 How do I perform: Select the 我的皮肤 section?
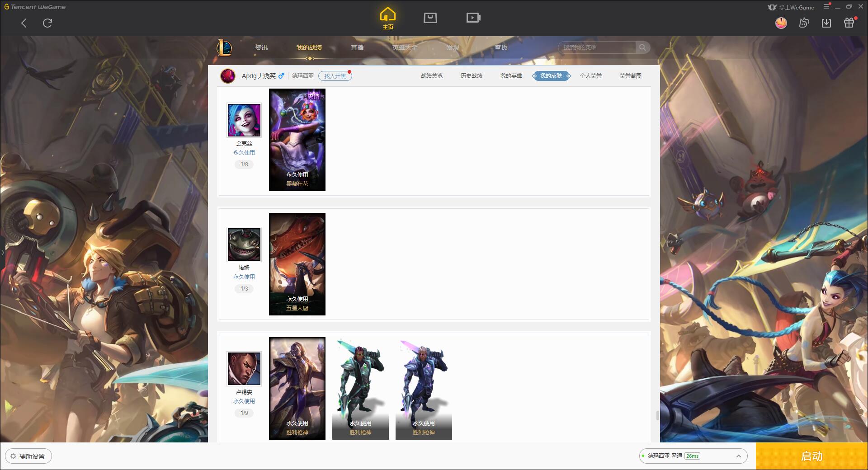pyautogui.click(x=551, y=76)
